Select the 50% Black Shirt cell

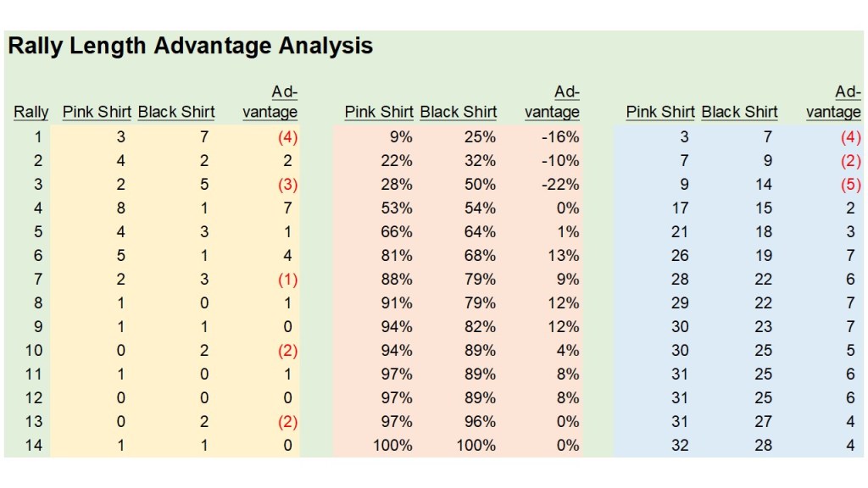click(480, 184)
